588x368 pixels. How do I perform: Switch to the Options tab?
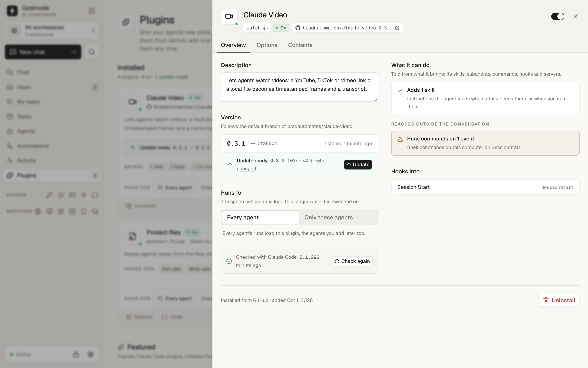(267, 45)
